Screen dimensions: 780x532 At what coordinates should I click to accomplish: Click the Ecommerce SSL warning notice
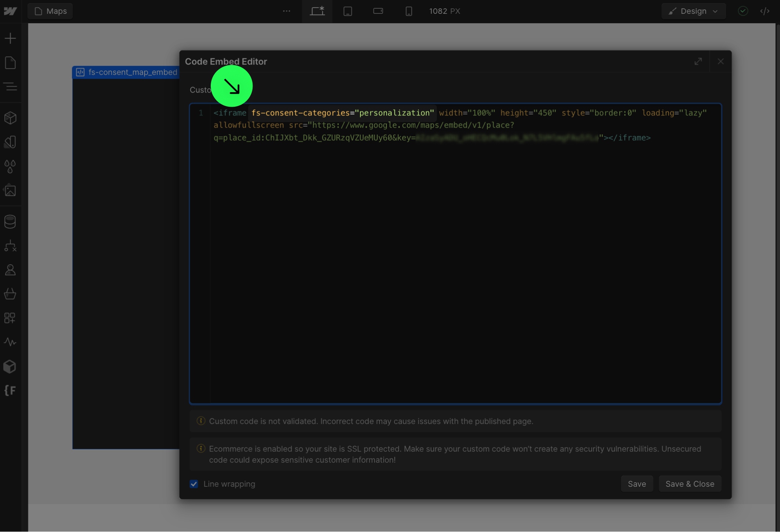455,454
